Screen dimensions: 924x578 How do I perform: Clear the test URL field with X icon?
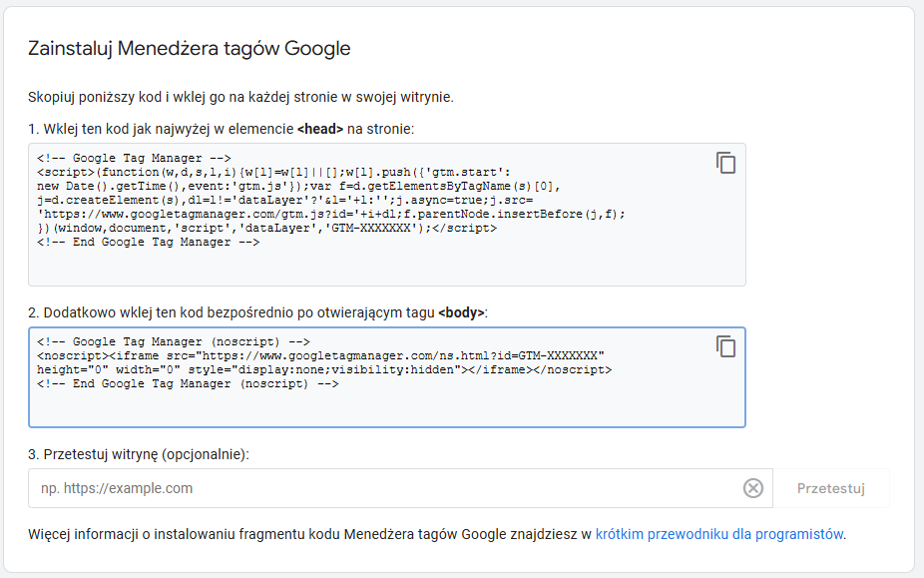(x=753, y=488)
